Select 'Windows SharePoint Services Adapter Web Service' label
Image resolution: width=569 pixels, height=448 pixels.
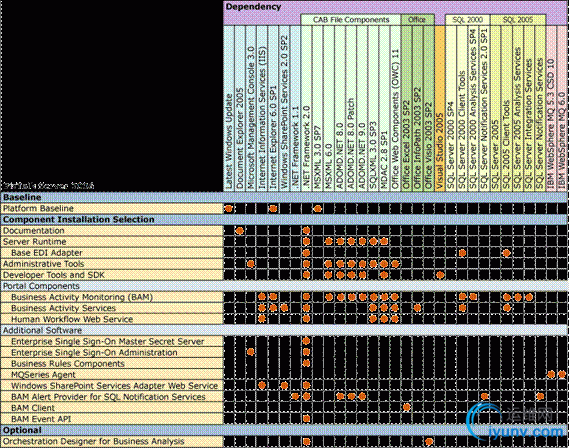[x=114, y=386]
